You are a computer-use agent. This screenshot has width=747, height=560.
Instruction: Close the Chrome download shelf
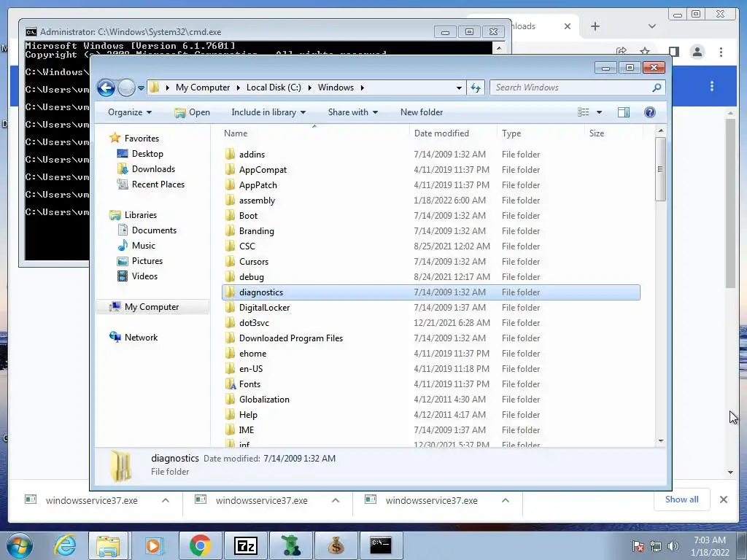point(723,499)
